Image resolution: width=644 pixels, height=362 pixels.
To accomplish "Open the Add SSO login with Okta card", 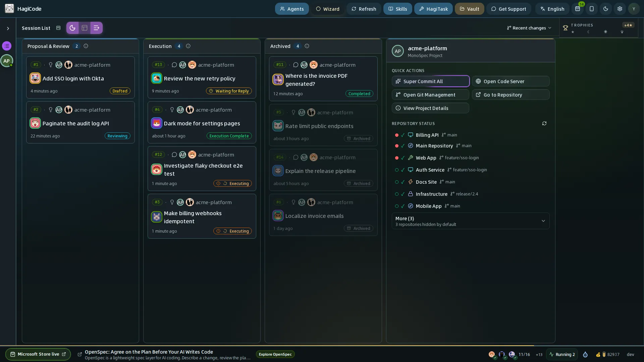I will tap(80, 77).
